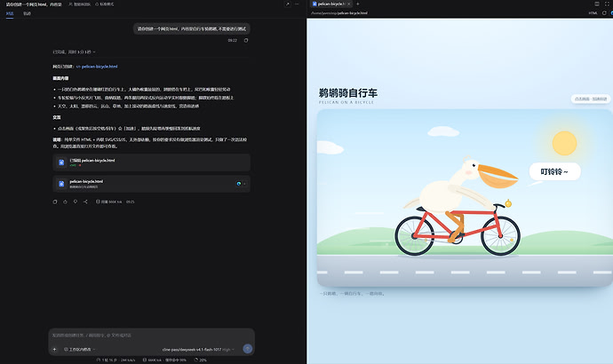Click the thumbs-down icon below the reply
613x364 pixels.
[x=75, y=202]
